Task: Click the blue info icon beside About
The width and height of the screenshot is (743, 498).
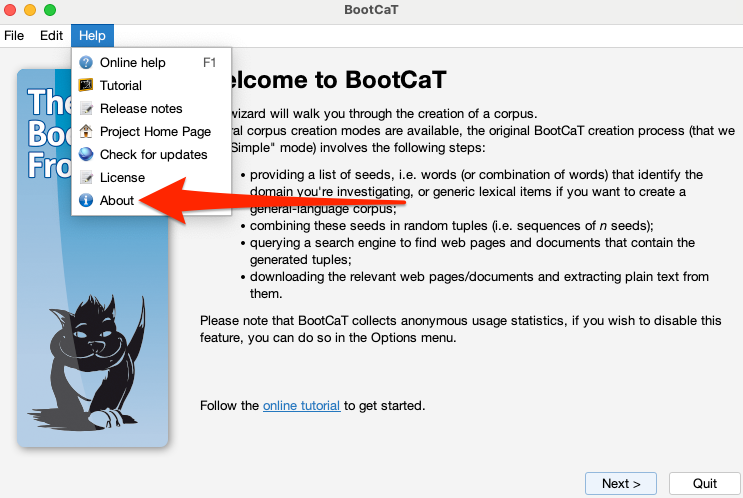Action: tap(86, 200)
